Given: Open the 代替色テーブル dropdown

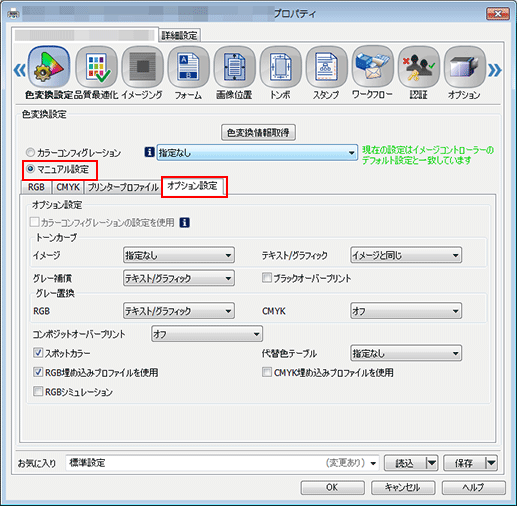Looking at the screenshot, I should 406,353.
